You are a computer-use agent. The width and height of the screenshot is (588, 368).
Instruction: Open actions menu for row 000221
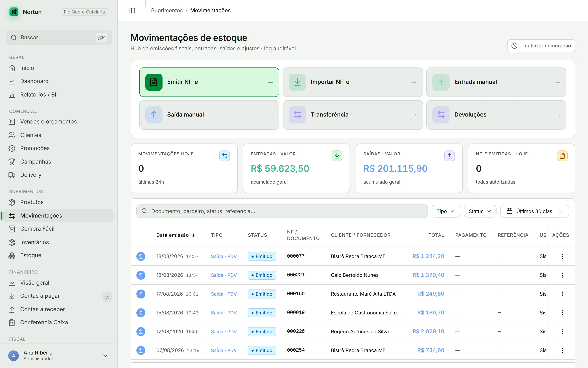coord(562,275)
